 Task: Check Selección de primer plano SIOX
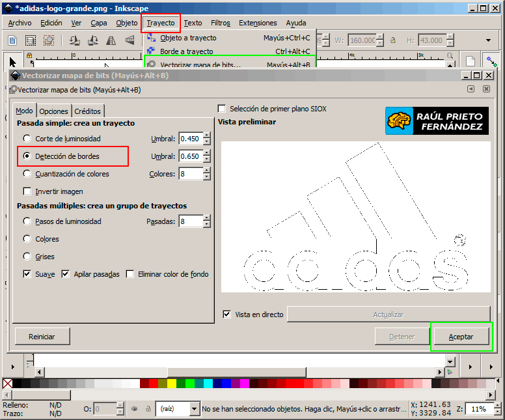(x=222, y=109)
